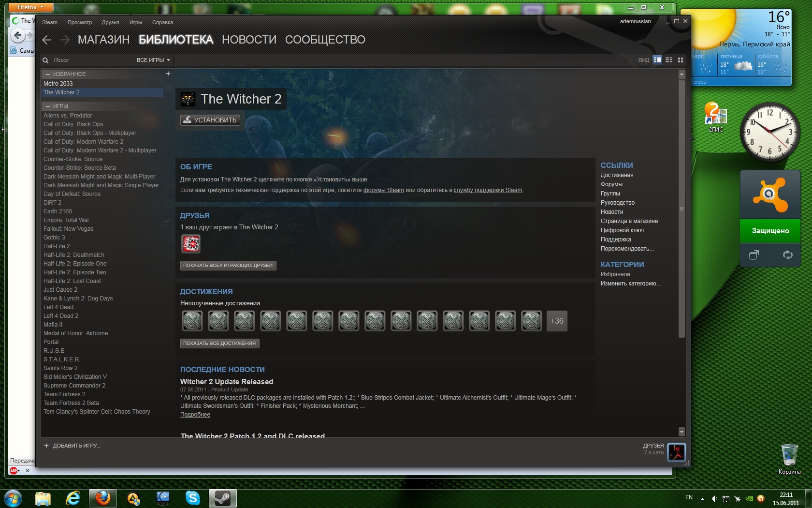Image resolution: width=812 pixels, height=508 pixels.
Task: Open the Игры menu
Action: pyautogui.click(x=136, y=22)
